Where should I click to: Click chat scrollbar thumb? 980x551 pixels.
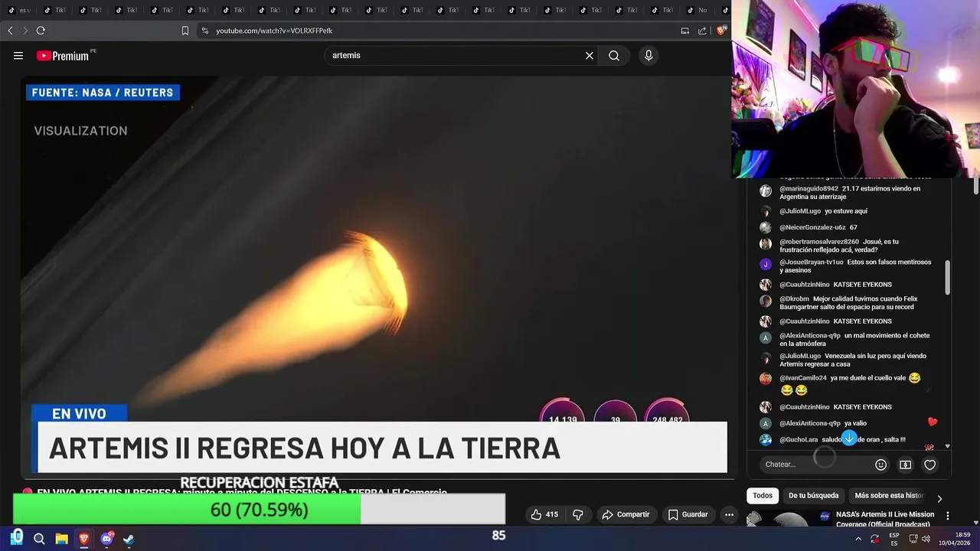[x=948, y=277]
